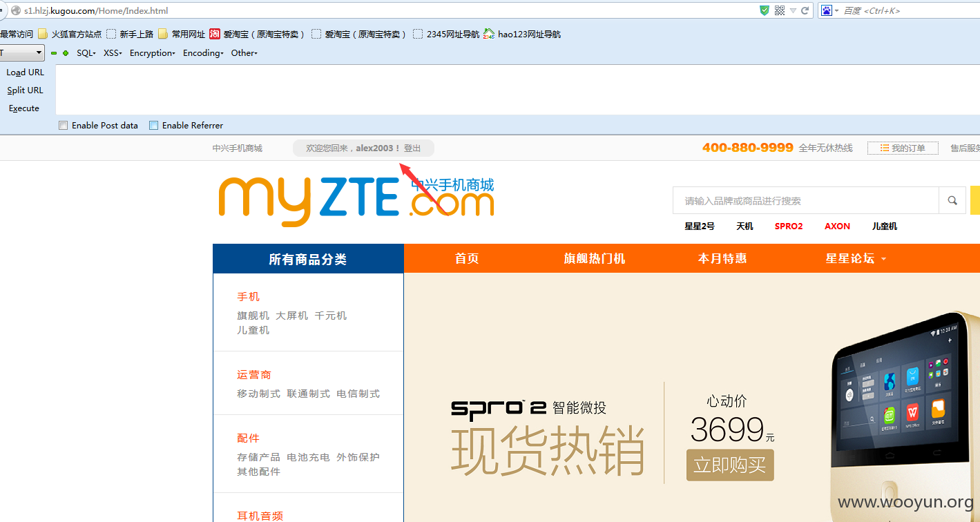
Task: Select the address bar URL field
Action: [x=387, y=10]
